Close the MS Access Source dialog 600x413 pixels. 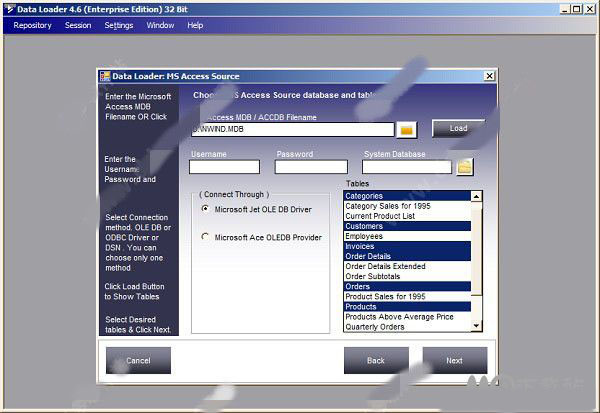(x=489, y=76)
